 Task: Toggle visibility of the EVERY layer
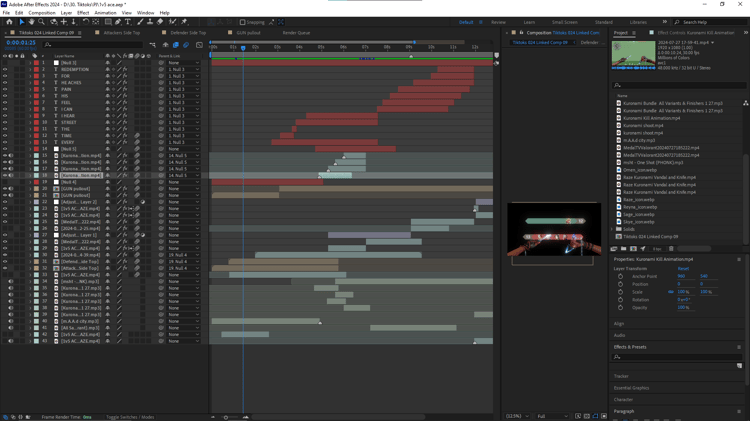pos(5,142)
